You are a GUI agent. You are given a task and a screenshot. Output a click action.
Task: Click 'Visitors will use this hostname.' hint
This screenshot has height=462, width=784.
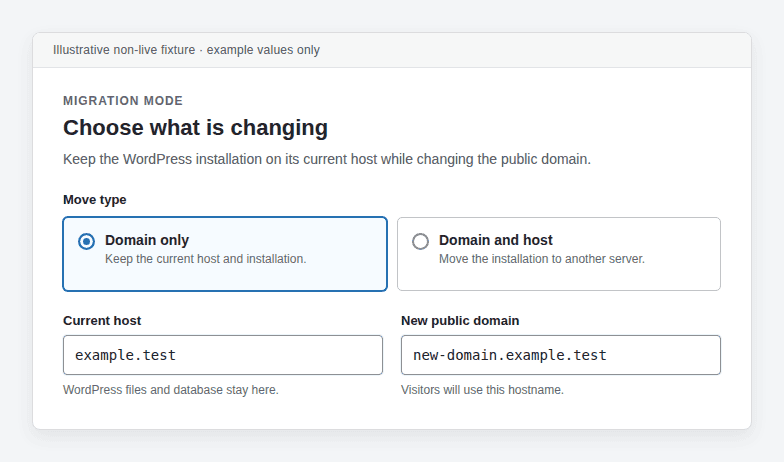pyautogui.click(x=482, y=390)
